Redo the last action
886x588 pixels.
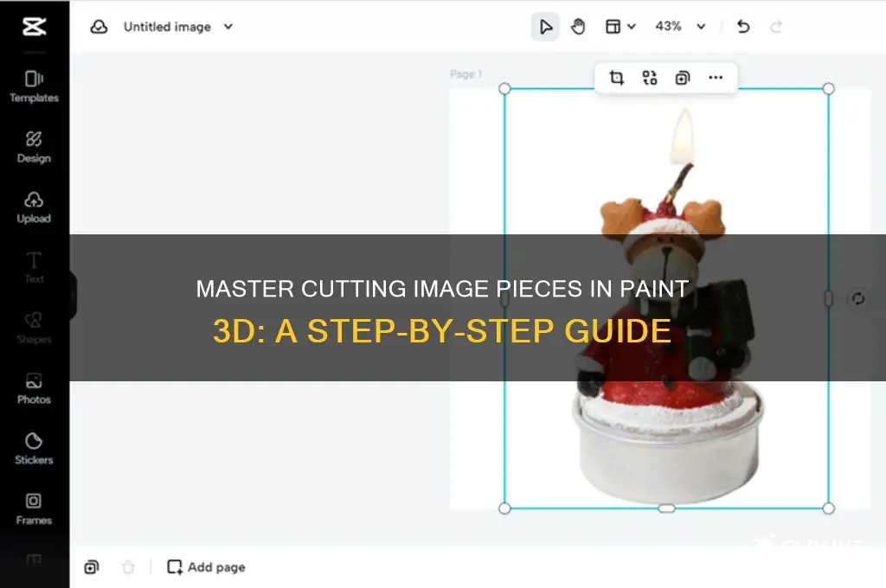[776, 27]
